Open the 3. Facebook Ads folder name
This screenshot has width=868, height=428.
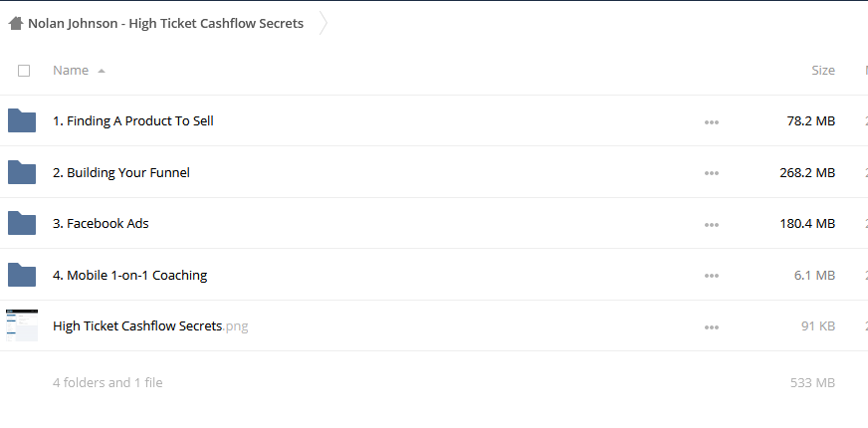point(101,223)
